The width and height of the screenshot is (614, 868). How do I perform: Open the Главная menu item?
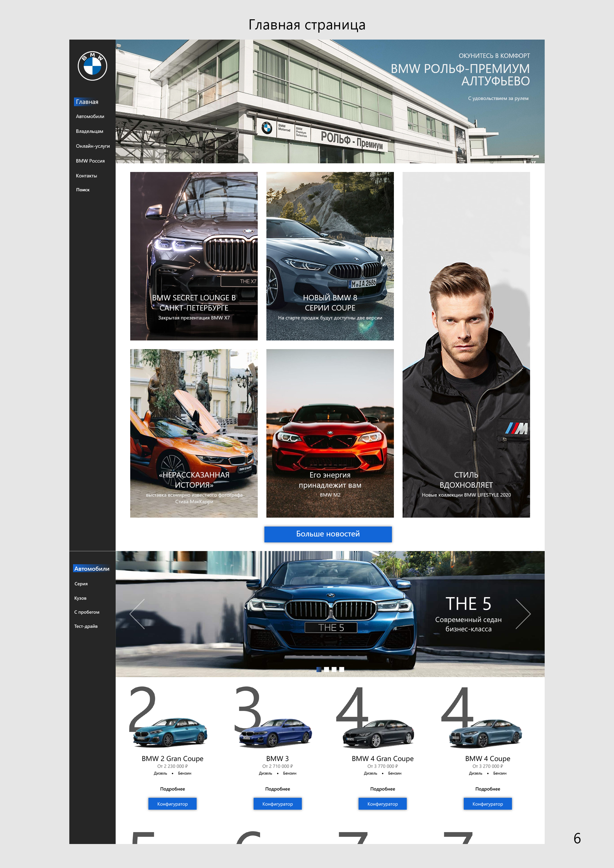tap(87, 102)
